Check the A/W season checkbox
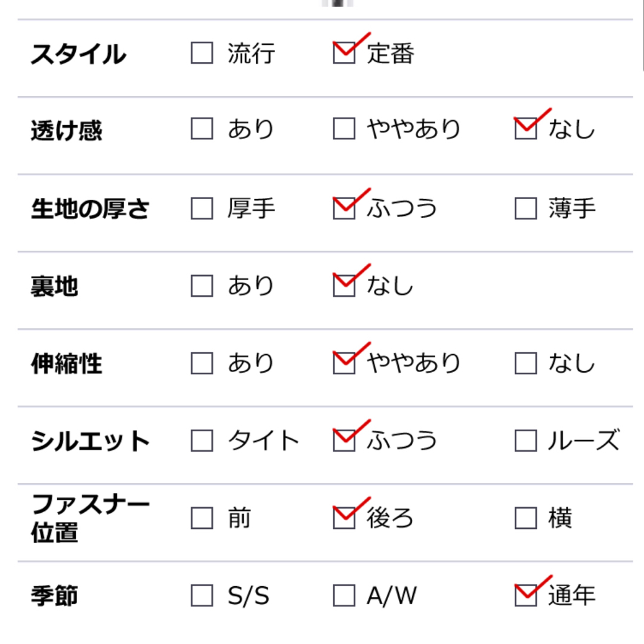This screenshot has width=644, height=644. 344,596
